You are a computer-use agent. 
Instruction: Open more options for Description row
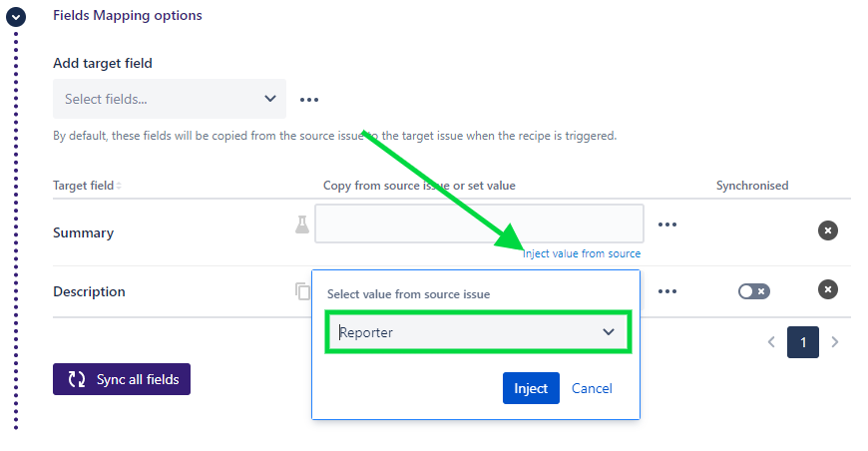[x=667, y=291]
